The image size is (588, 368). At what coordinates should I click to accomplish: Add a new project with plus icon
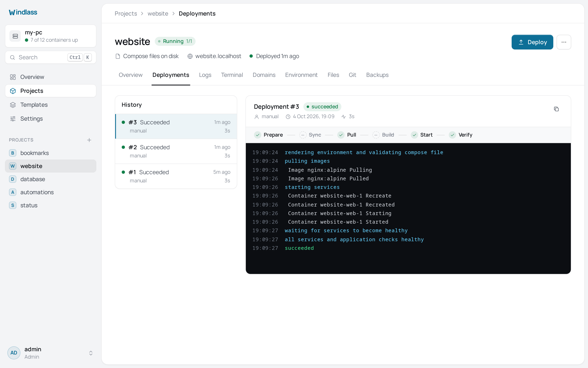(x=89, y=140)
